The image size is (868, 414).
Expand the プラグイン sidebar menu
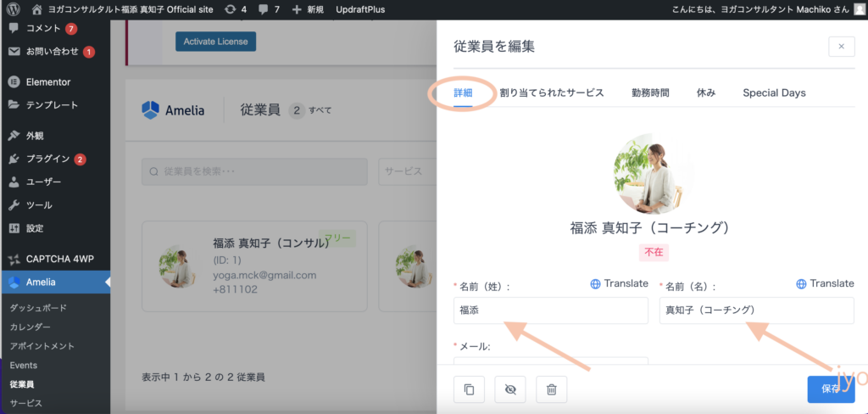[x=47, y=159]
